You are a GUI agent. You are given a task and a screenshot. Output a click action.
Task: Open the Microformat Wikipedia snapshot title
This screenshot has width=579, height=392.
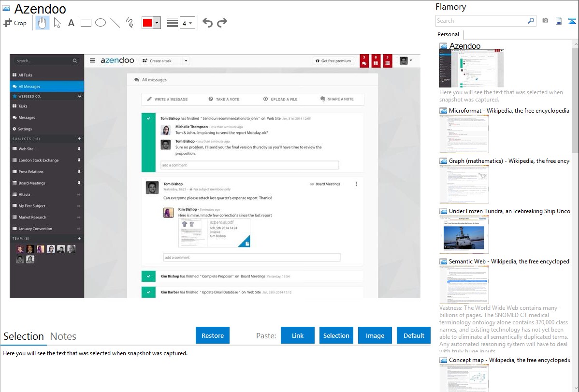click(x=509, y=111)
